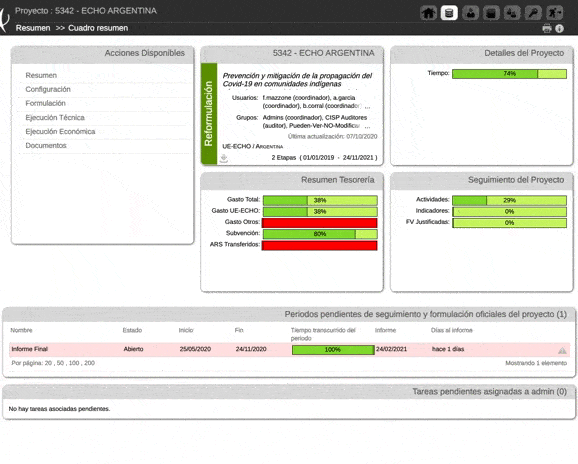This screenshot has width=578, height=464.
Task: Click 'No hay tareas asociadas pendientes' text
Action: pyautogui.click(x=59, y=409)
